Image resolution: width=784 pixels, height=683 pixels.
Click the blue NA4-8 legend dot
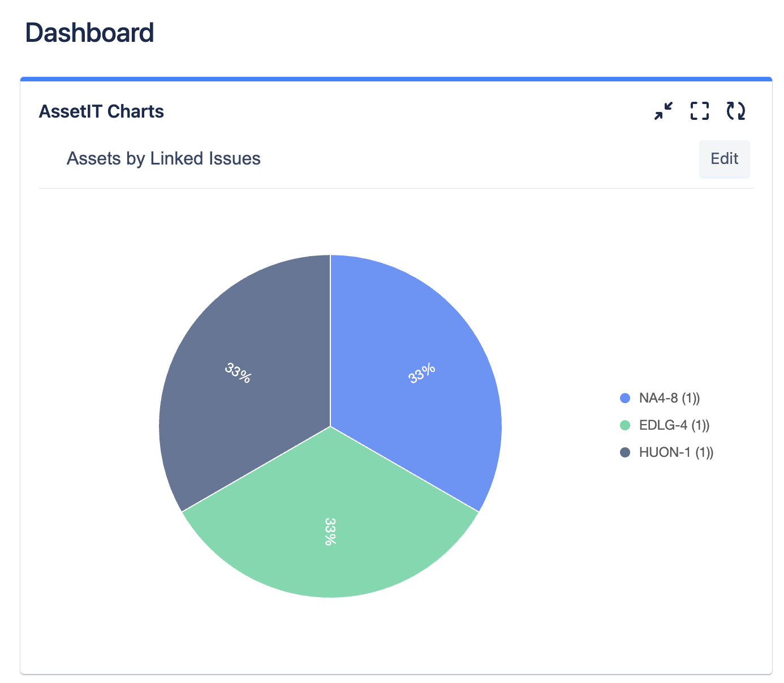625,398
